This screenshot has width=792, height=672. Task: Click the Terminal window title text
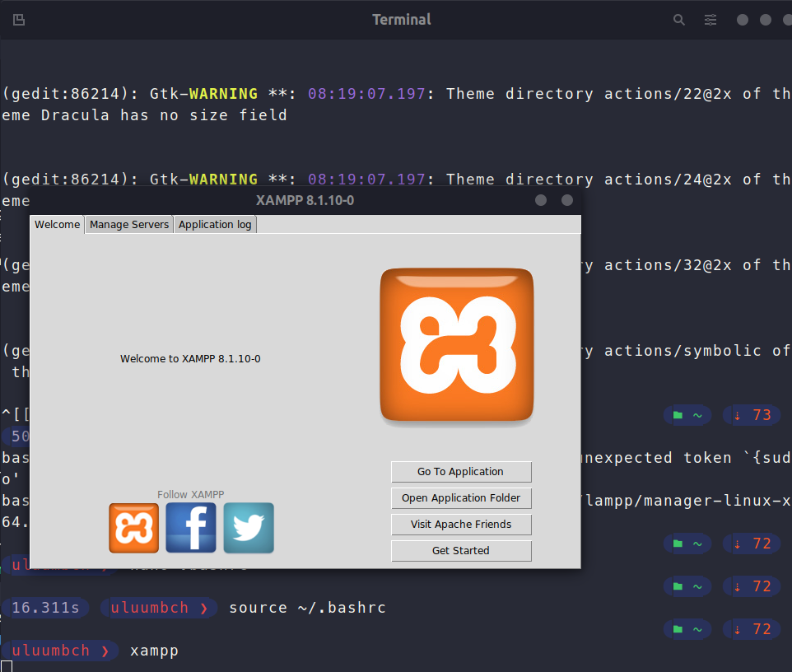tap(402, 20)
